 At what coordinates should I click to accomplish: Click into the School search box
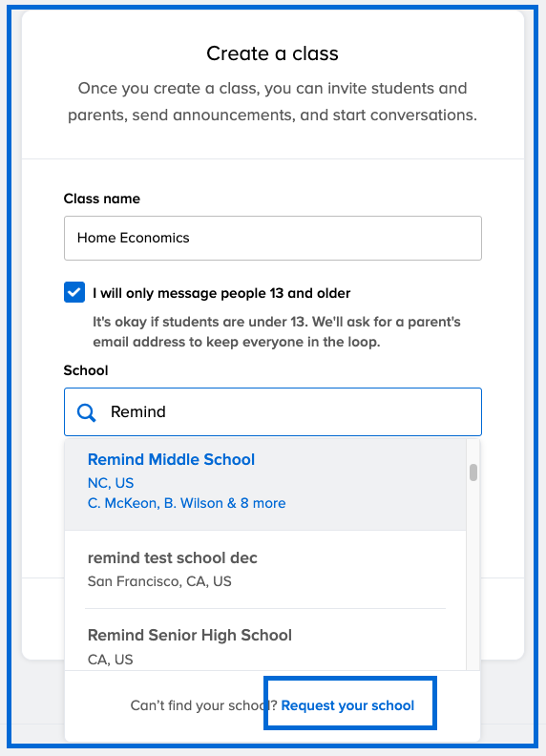[272, 411]
